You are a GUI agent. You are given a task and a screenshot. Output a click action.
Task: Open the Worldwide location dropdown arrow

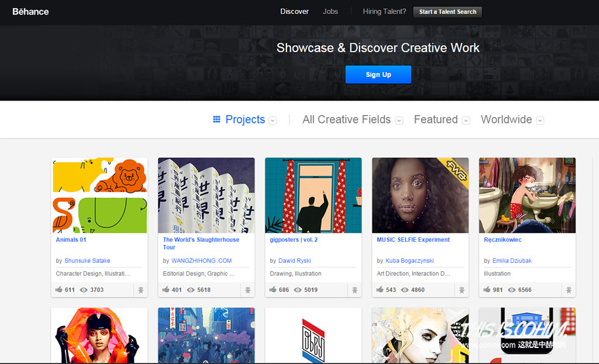click(540, 121)
